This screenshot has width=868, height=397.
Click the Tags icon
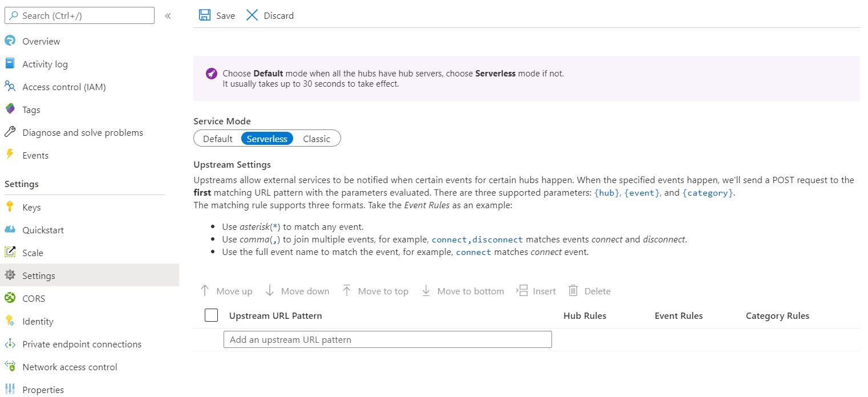click(10, 109)
